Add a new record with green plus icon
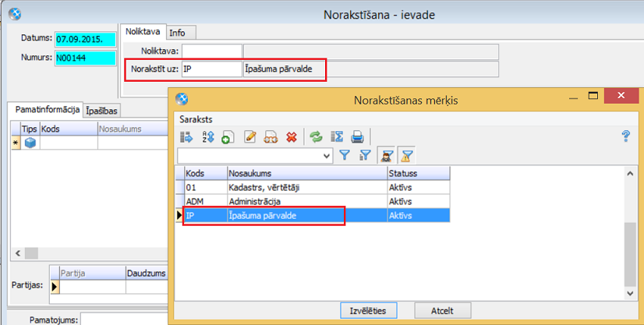 [228, 136]
